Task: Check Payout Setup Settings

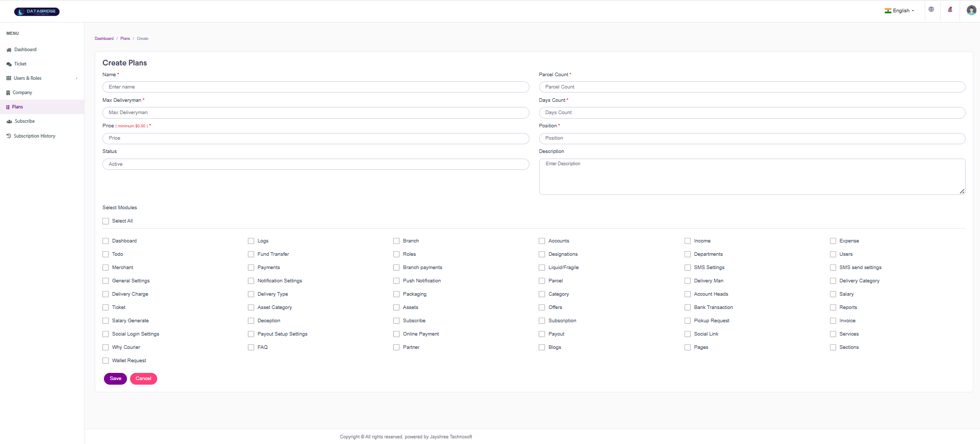Action: click(251, 334)
